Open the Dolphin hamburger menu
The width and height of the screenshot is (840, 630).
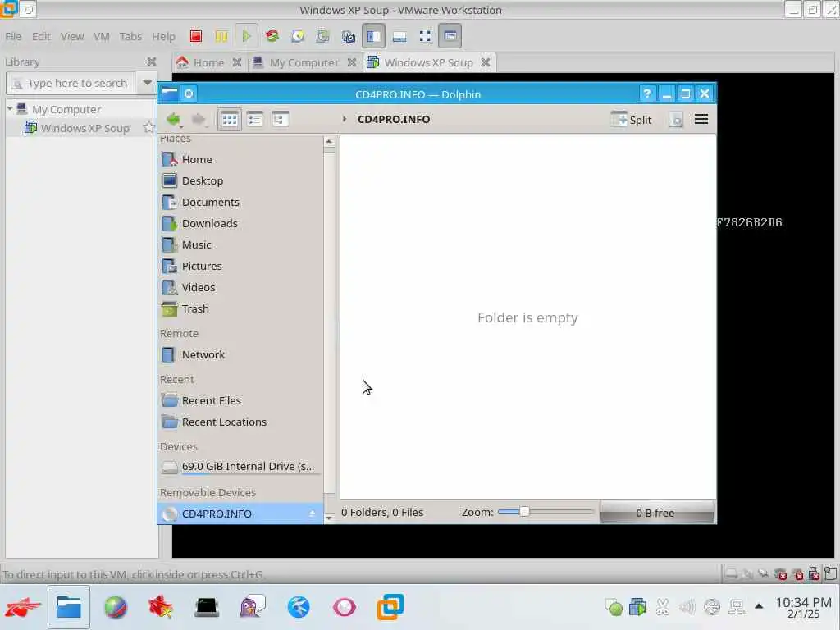701,119
